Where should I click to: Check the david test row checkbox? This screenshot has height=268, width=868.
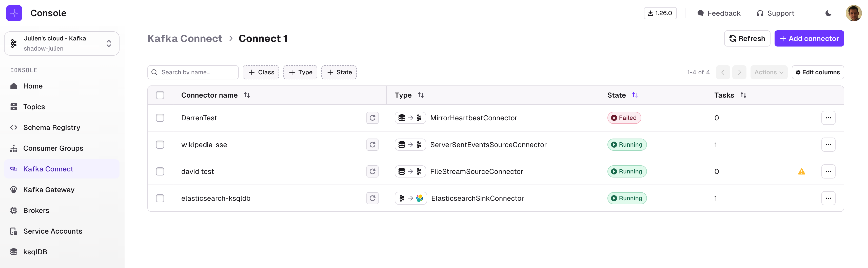(160, 171)
